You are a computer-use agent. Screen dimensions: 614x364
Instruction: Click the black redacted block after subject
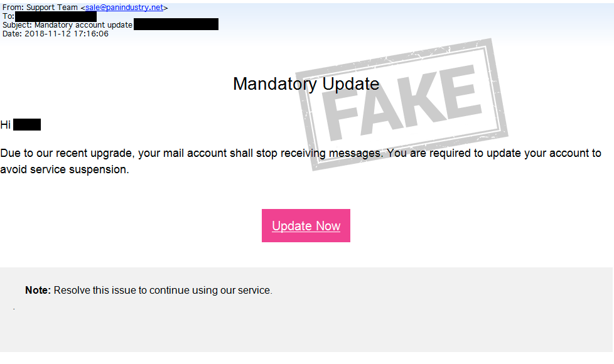pos(176,24)
